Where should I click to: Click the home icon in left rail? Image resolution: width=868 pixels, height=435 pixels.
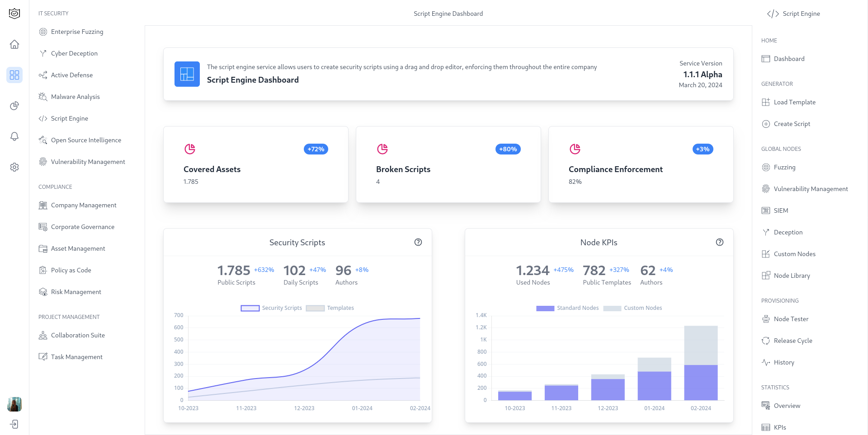click(14, 44)
